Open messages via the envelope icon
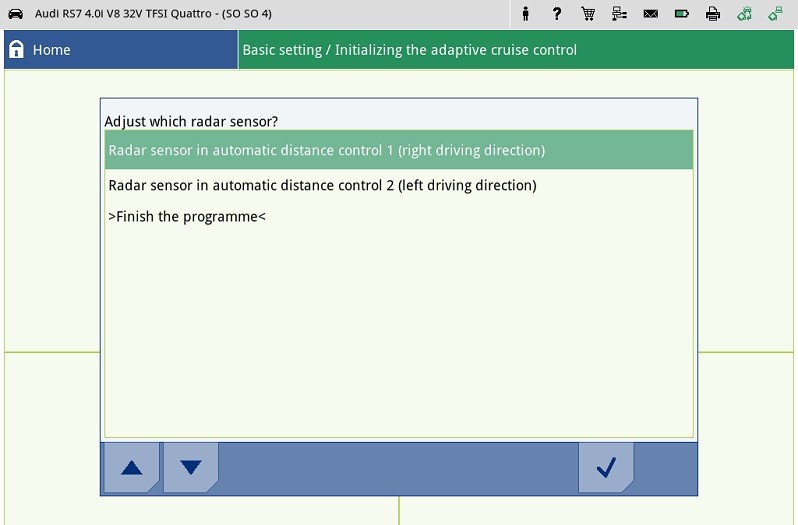Image resolution: width=798 pixels, height=525 pixels. [650, 14]
